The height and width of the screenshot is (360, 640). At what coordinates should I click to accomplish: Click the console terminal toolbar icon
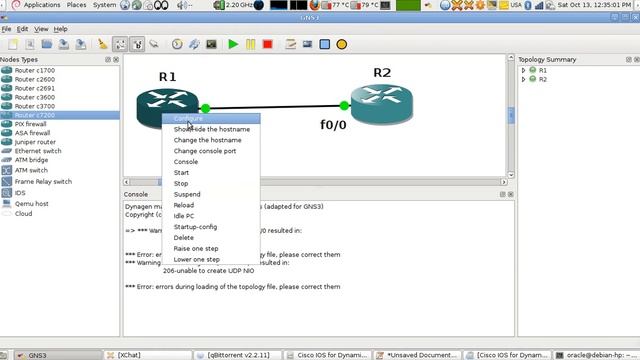pos(211,44)
